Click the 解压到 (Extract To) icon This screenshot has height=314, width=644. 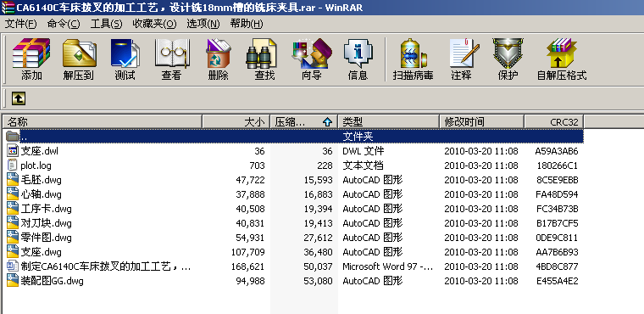79,53
